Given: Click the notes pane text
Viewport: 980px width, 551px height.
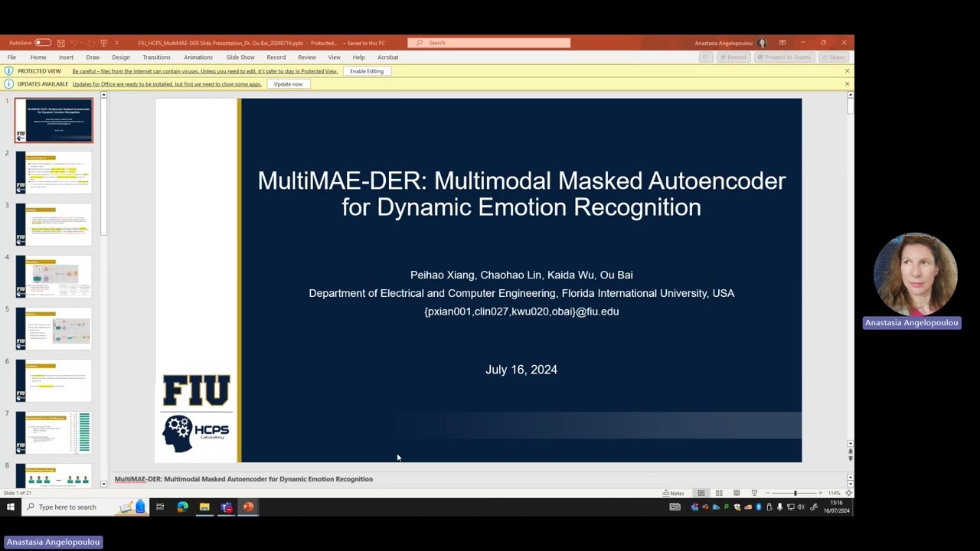Looking at the screenshot, I should 243,479.
